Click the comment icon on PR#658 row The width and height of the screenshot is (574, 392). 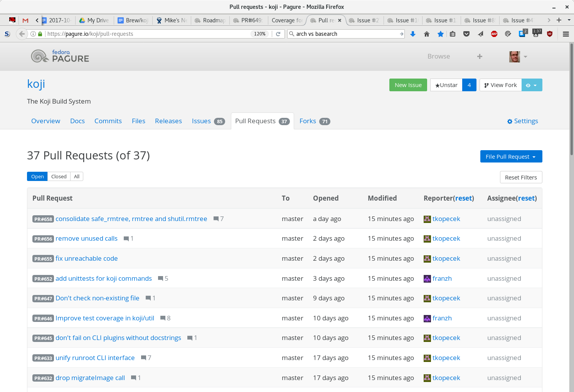coord(216,219)
